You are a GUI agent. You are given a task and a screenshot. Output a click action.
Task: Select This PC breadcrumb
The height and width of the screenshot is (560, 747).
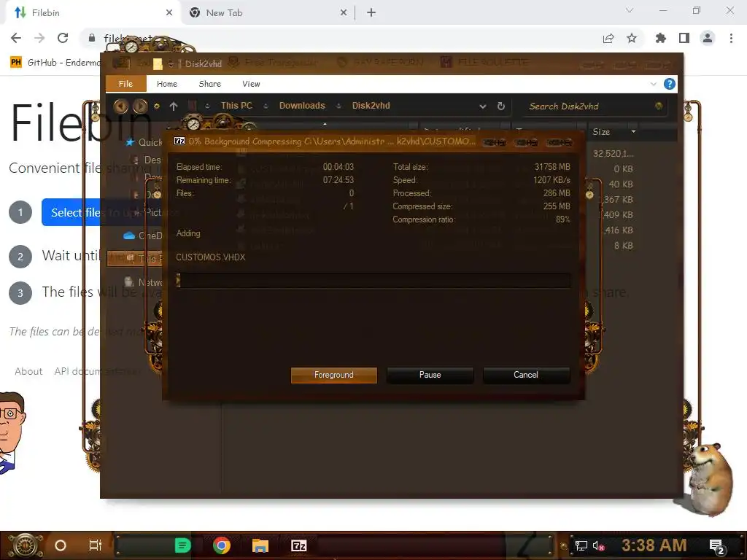click(236, 106)
